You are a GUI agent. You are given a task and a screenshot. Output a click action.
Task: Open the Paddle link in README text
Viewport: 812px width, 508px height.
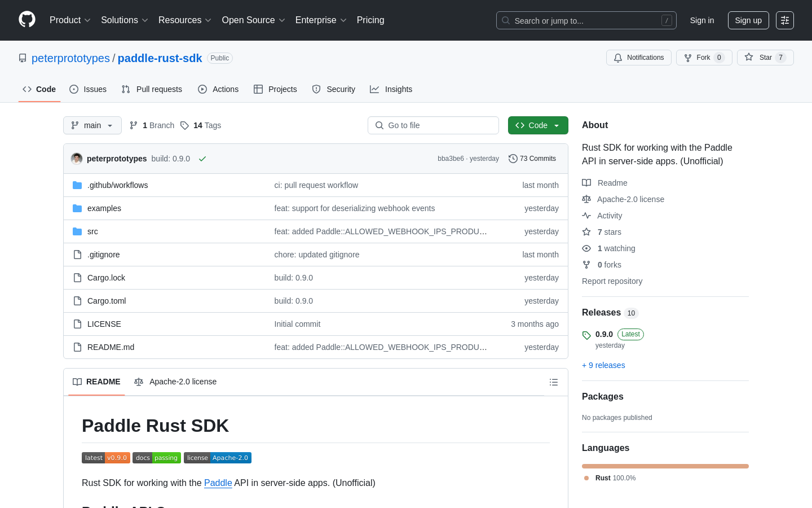218,483
